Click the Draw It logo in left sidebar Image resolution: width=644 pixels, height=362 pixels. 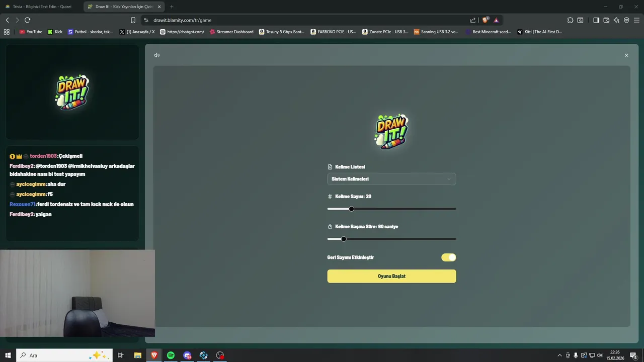[72, 93]
